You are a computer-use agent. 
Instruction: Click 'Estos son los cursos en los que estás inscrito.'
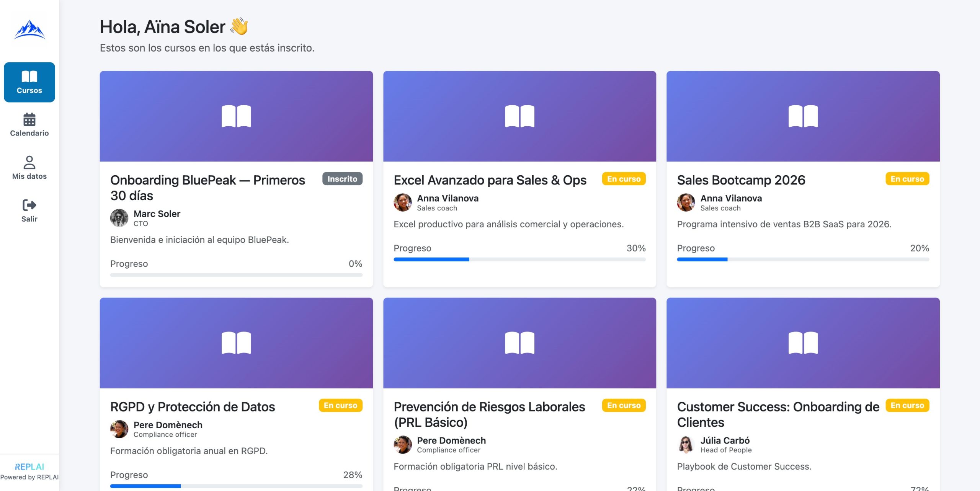pos(207,48)
